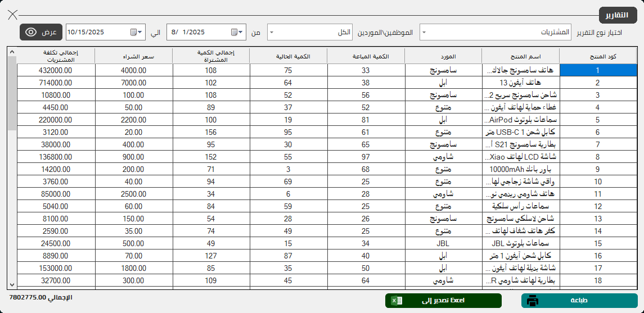Select product code cell 1
Screen dimensions: 644x313
pyautogui.click(x=598, y=70)
